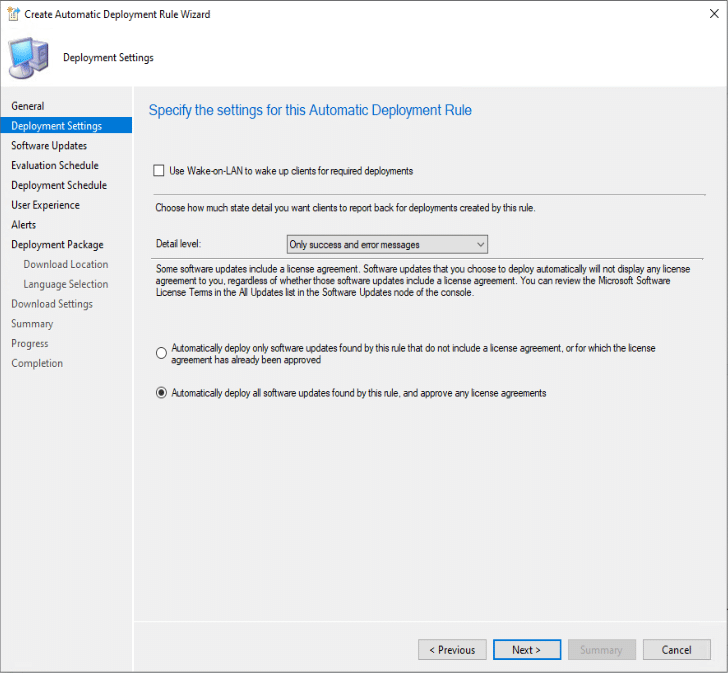The width and height of the screenshot is (728, 673).
Task: Select the Deployment Settings step
Action: 56,126
